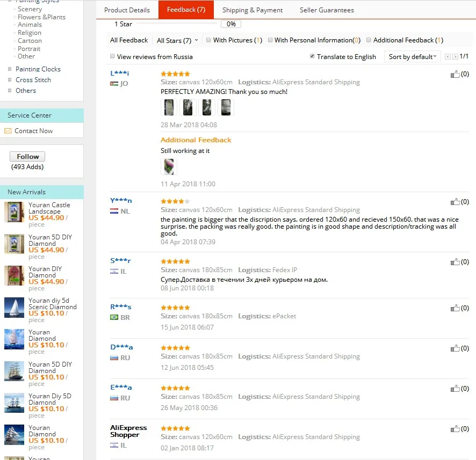Open second photo in L***i's review
Viewport: 476px width, 460px height.
(187, 107)
